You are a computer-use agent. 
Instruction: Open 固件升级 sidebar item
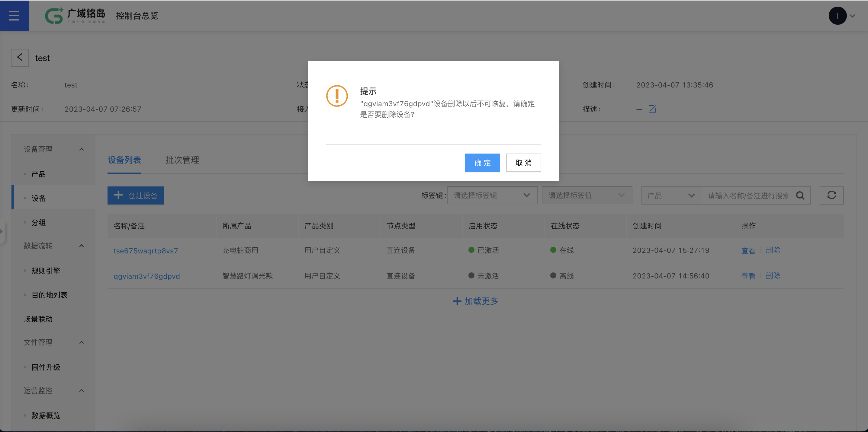tap(46, 367)
